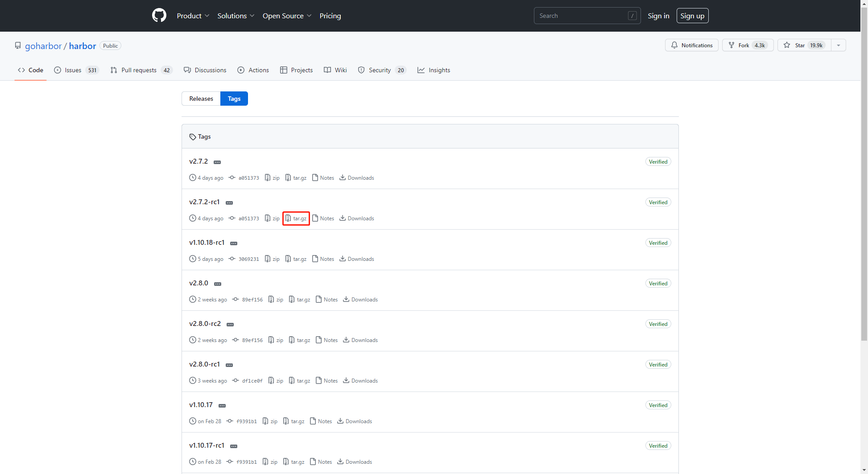Open the Discussions tab

point(205,70)
